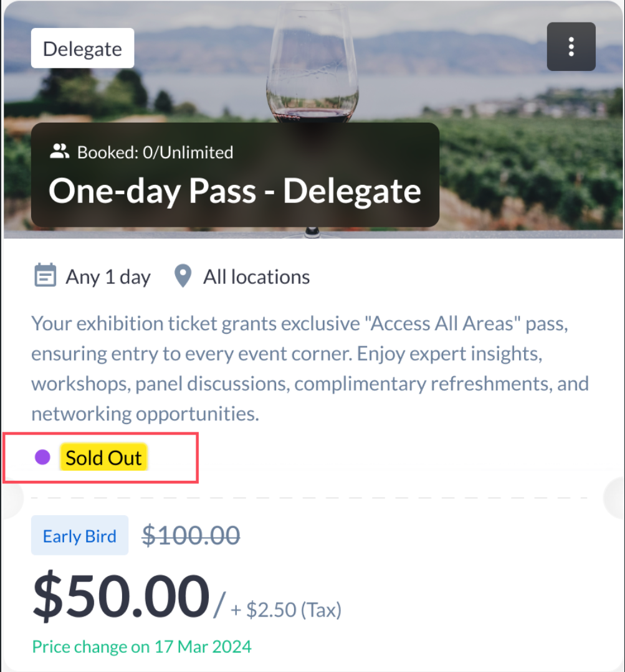
Task: Click the Early Bird badge
Action: (x=80, y=536)
